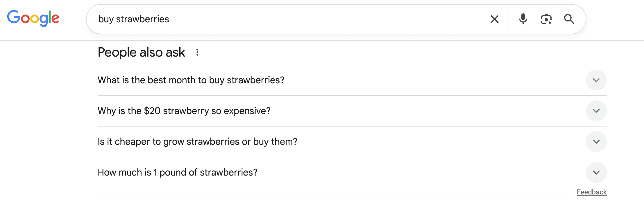Select the query text buy strawberries
Viewport: 644px width, 213px height.
[134, 19]
